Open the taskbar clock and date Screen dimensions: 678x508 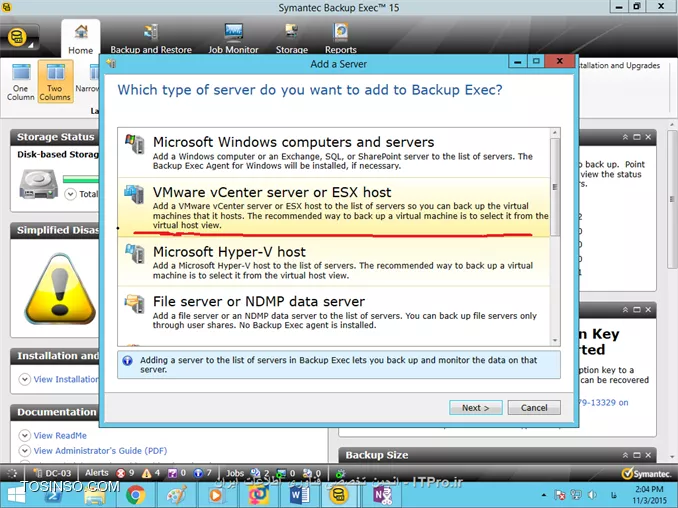649,495
